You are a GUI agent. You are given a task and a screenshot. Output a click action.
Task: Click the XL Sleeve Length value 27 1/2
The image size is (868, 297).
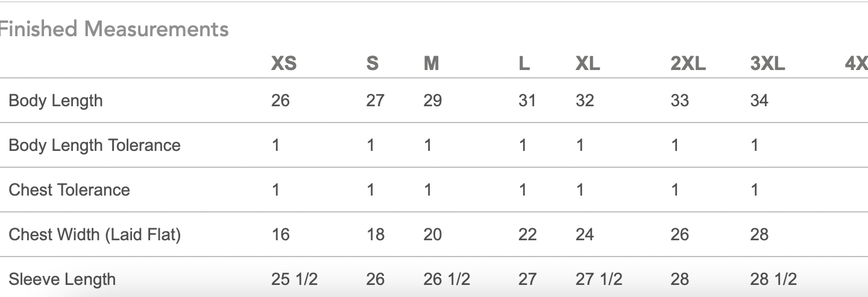(599, 279)
